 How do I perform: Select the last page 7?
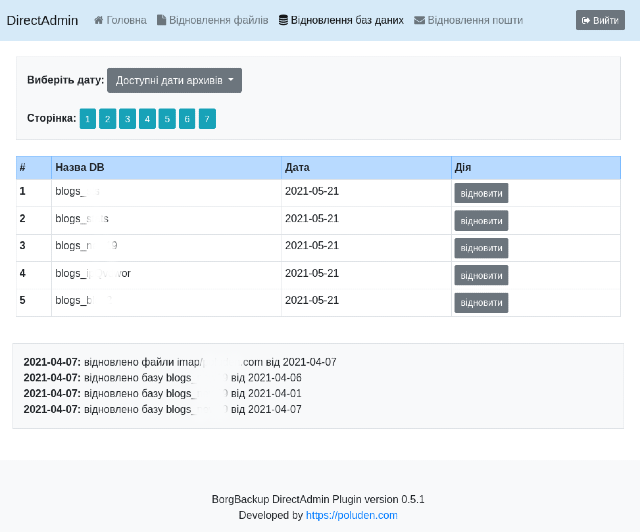pyautogui.click(x=207, y=119)
